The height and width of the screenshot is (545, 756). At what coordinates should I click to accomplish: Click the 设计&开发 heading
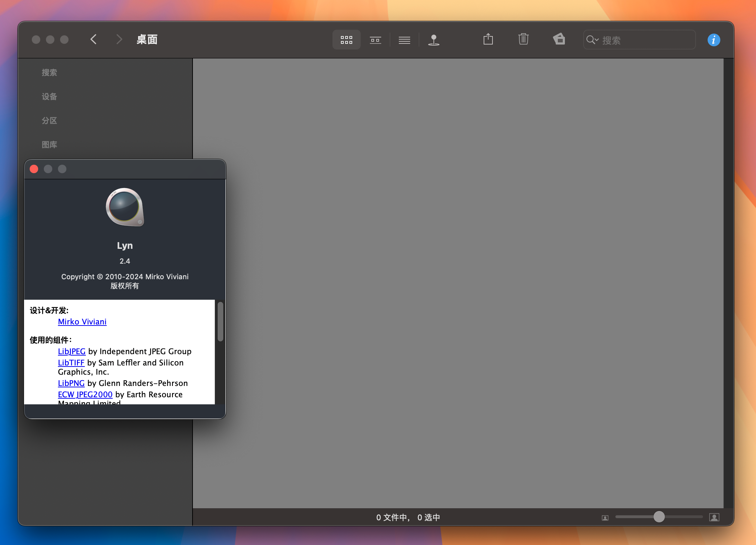click(x=49, y=310)
